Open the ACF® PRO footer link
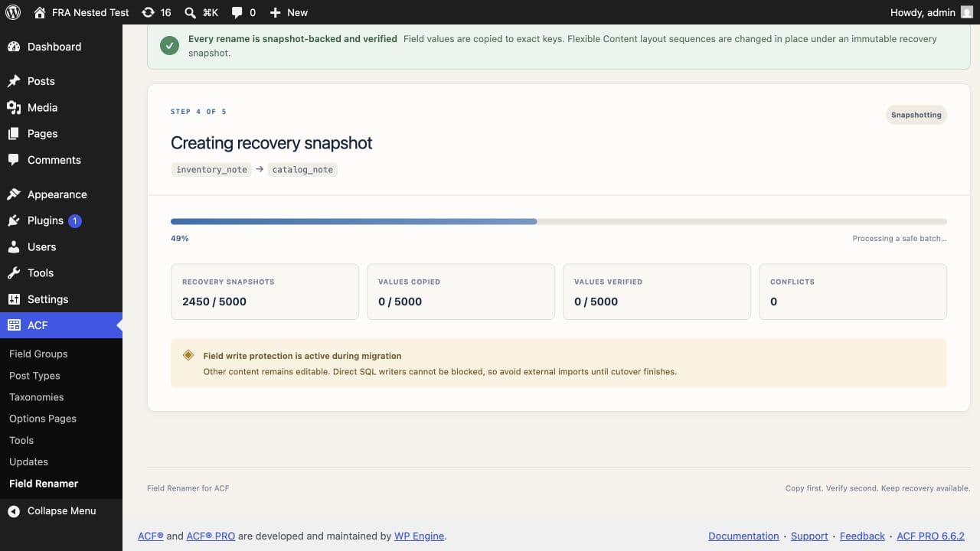This screenshot has height=551, width=980. tap(211, 536)
